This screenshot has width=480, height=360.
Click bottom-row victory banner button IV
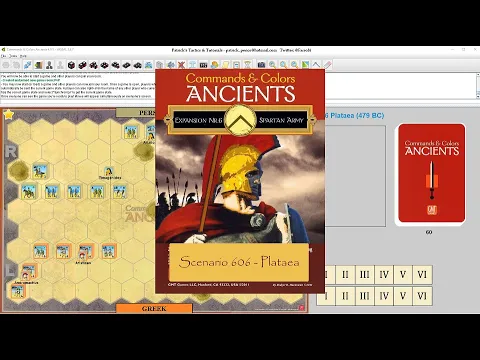(x=384, y=296)
